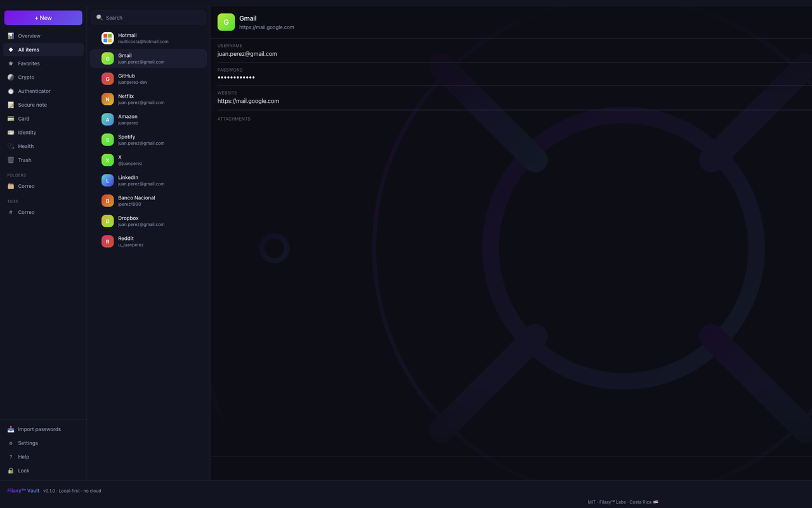Select the Dropbox entry name
The image size is (812, 508).
coord(128,218)
